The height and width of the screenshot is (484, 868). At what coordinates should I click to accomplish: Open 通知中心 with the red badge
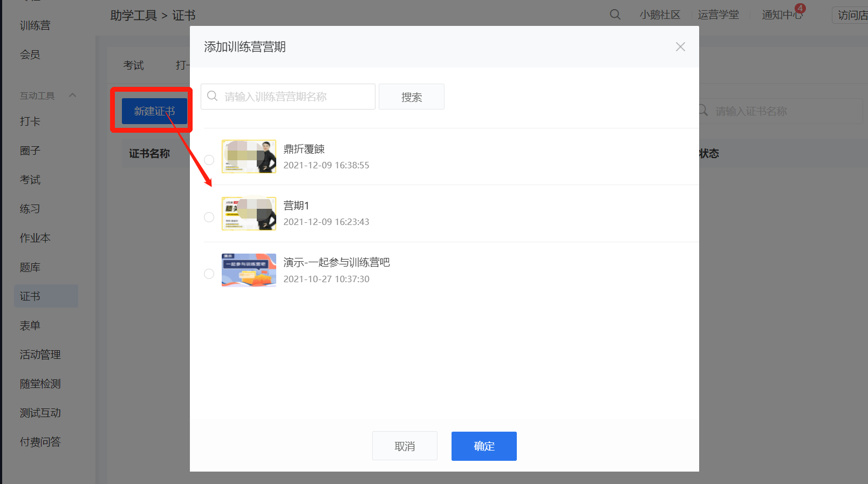tap(782, 15)
